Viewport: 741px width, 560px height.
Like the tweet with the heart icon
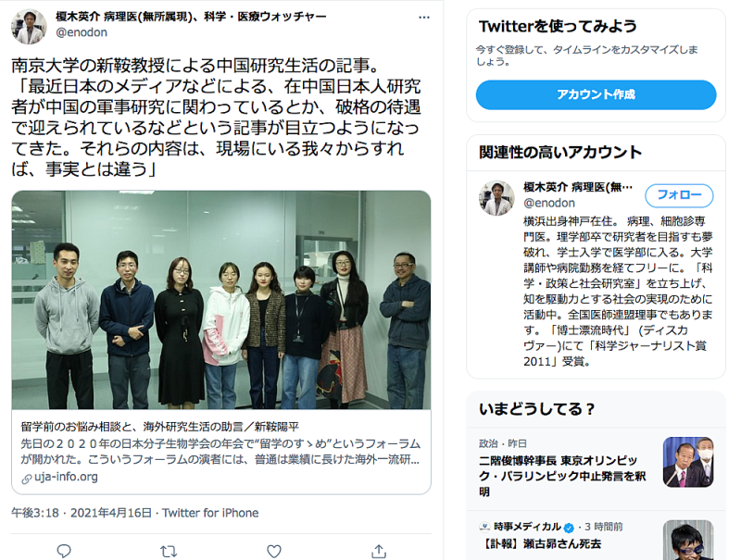(x=274, y=551)
